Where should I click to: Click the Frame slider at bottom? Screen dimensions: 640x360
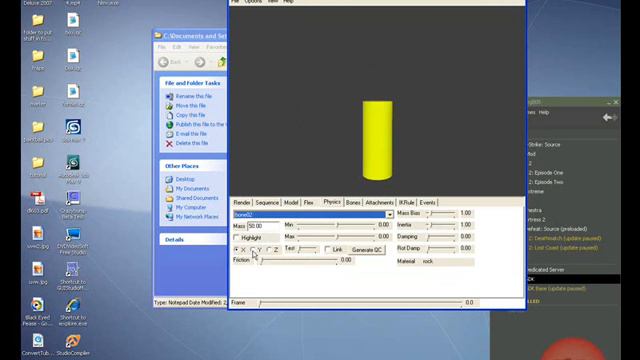tap(360, 303)
